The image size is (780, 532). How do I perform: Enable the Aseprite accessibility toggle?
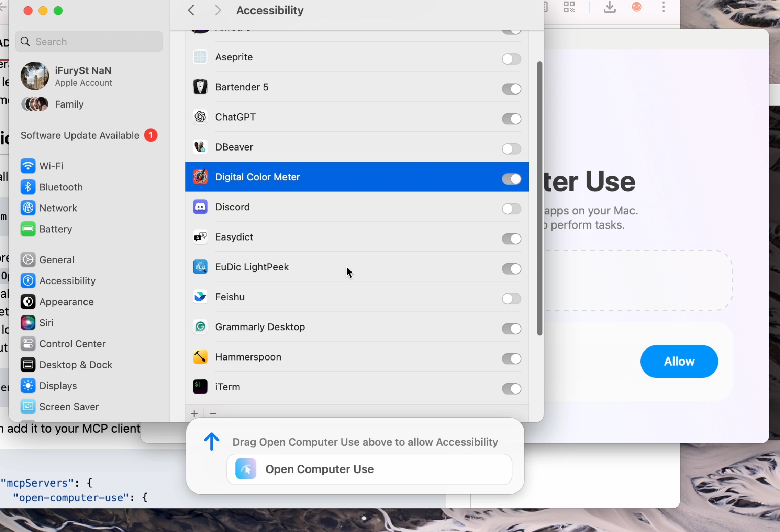point(511,59)
